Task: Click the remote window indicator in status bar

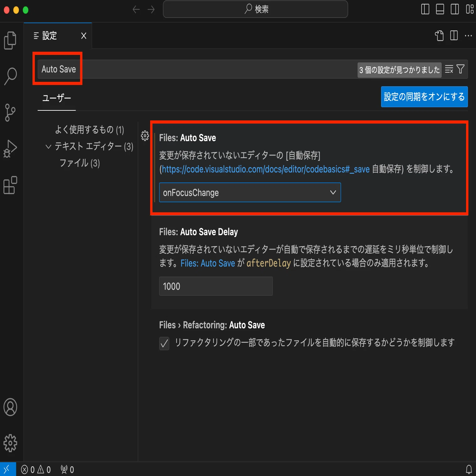Action: 8,469
